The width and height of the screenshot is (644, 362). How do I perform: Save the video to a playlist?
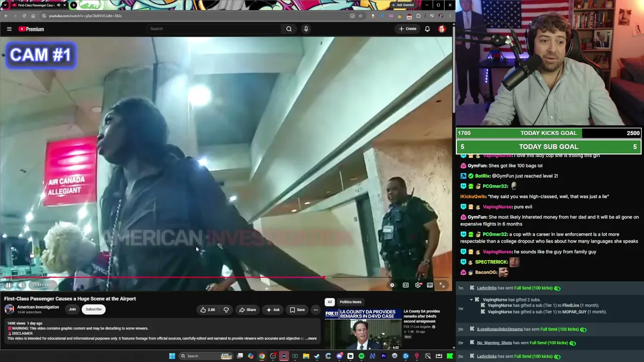297,310
